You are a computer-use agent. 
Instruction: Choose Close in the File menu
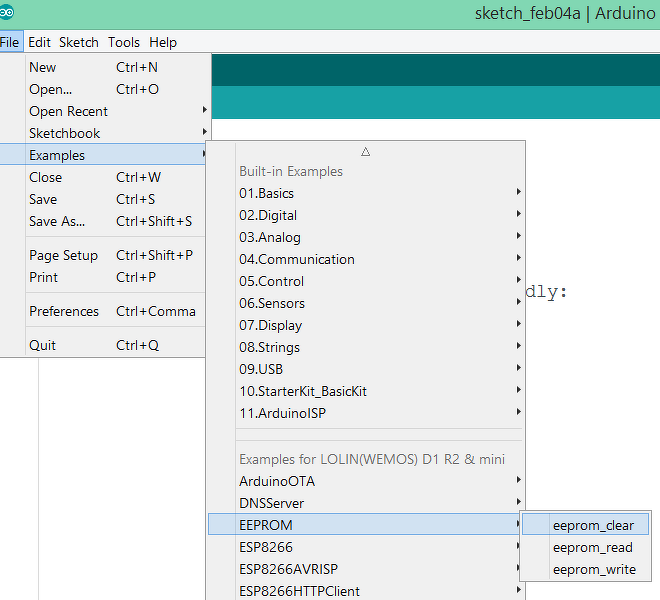coord(103,177)
